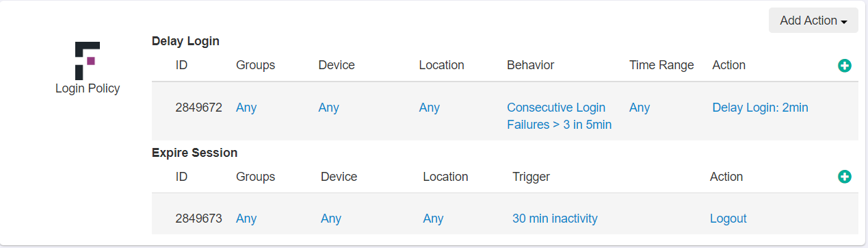This screenshot has width=868, height=248.
Task: Edit Time Range Any in Delay Login
Action: (640, 108)
